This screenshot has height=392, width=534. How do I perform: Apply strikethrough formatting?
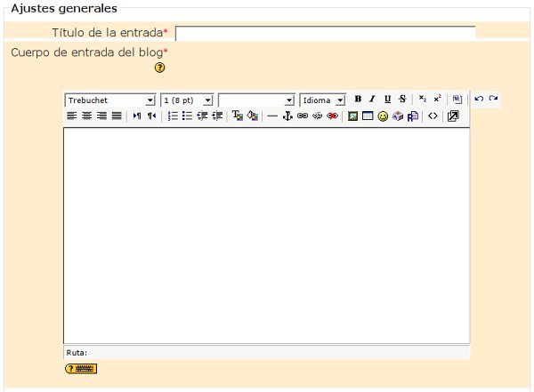tap(402, 99)
